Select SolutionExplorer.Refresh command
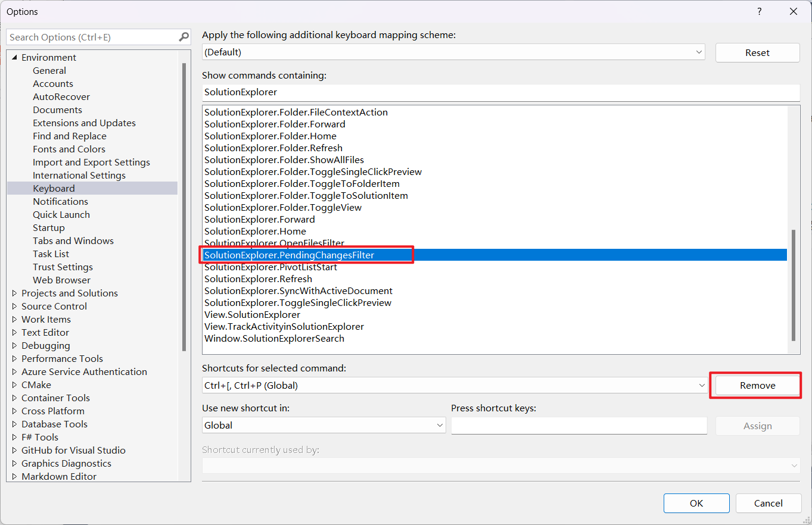Image resolution: width=812 pixels, height=525 pixels. click(258, 279)
